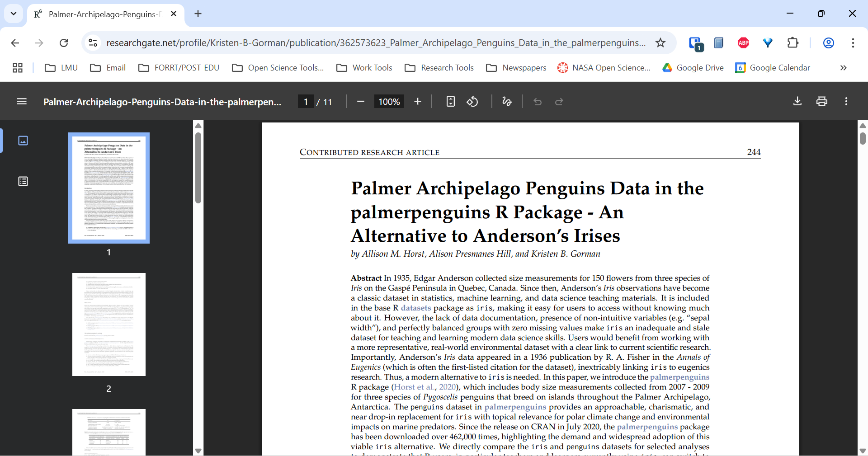Viewport: 868px width, 456px height.
Task: Go back to previous page
Action: pos(15,43)
